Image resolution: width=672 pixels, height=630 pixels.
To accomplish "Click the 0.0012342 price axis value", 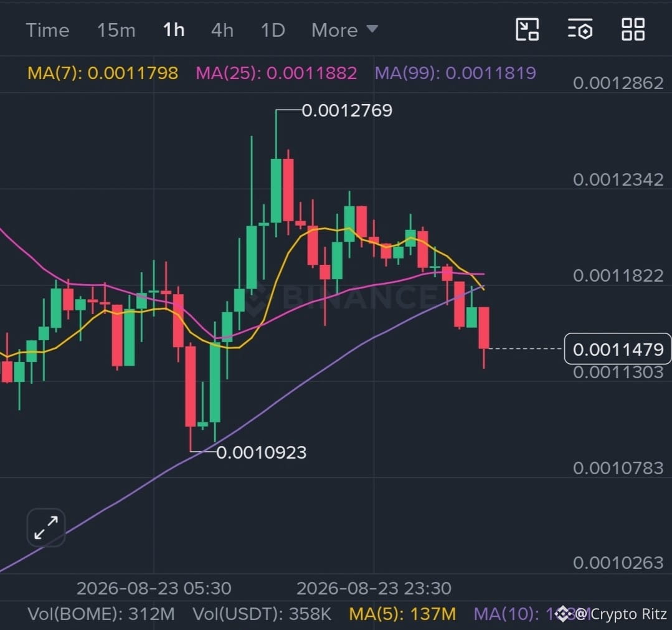I will [x=618, y=179].
